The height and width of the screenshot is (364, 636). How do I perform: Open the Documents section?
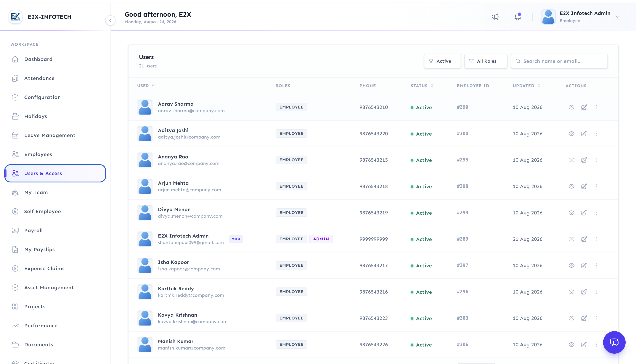[x=55, y=345]
